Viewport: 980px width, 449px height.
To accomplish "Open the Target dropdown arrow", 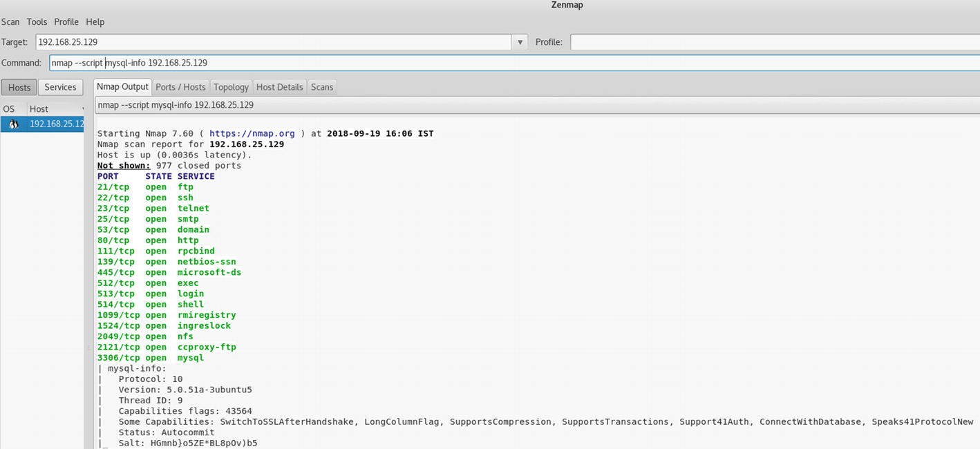I will [520, 42].
